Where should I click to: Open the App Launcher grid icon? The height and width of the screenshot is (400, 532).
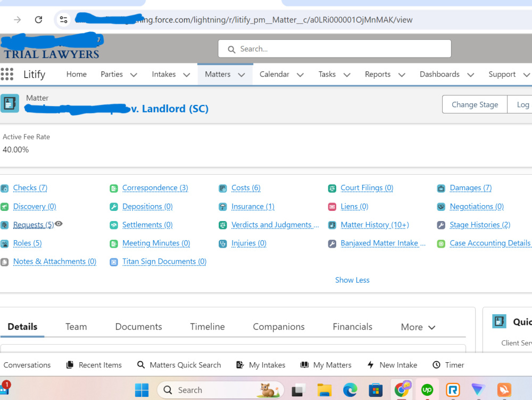(x=7, y=74)
